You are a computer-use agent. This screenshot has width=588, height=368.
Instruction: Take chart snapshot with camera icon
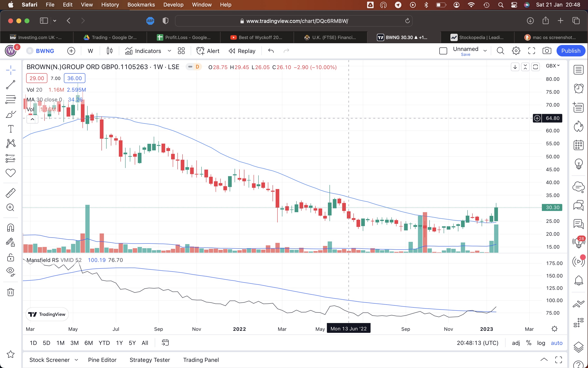(x=547, y=51)
